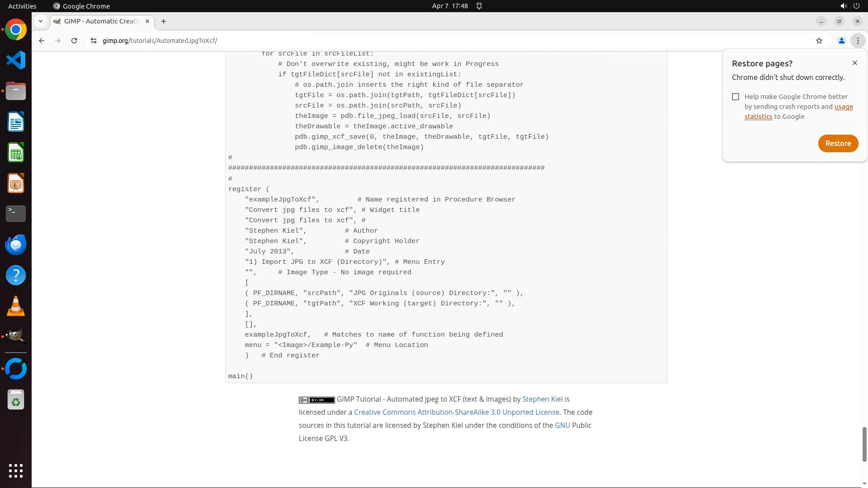Bookmark this page with star icon

click(819, 41)
